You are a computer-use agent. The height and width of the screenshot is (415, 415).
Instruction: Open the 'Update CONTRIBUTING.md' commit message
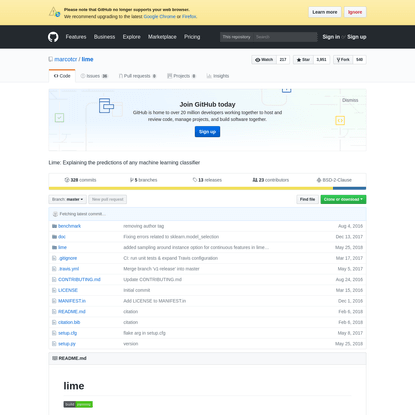[x=152, y=279]
